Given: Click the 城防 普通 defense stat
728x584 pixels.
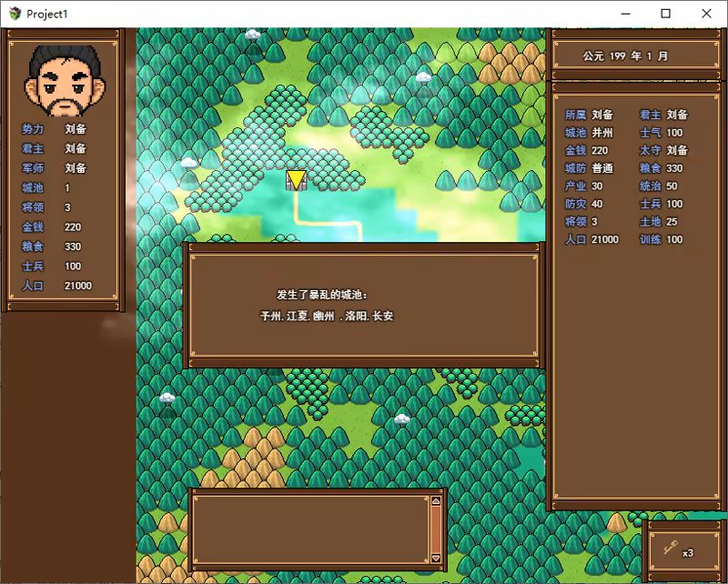Looking at the screenshot, I should [x=590, y=168].
